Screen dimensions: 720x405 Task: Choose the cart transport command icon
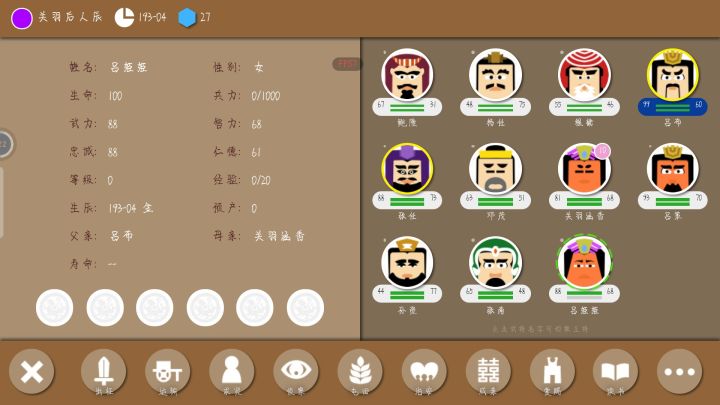point(168,371)
